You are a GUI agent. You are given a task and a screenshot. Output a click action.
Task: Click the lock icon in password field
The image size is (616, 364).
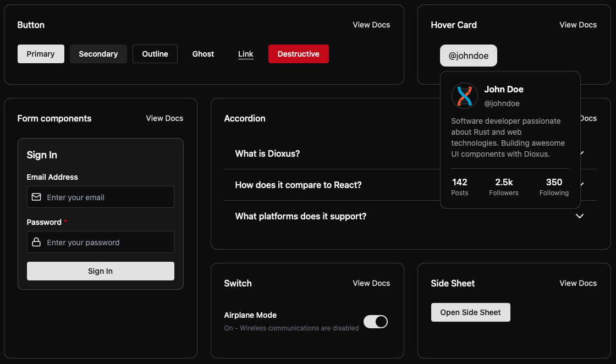[x=36, y=242]
